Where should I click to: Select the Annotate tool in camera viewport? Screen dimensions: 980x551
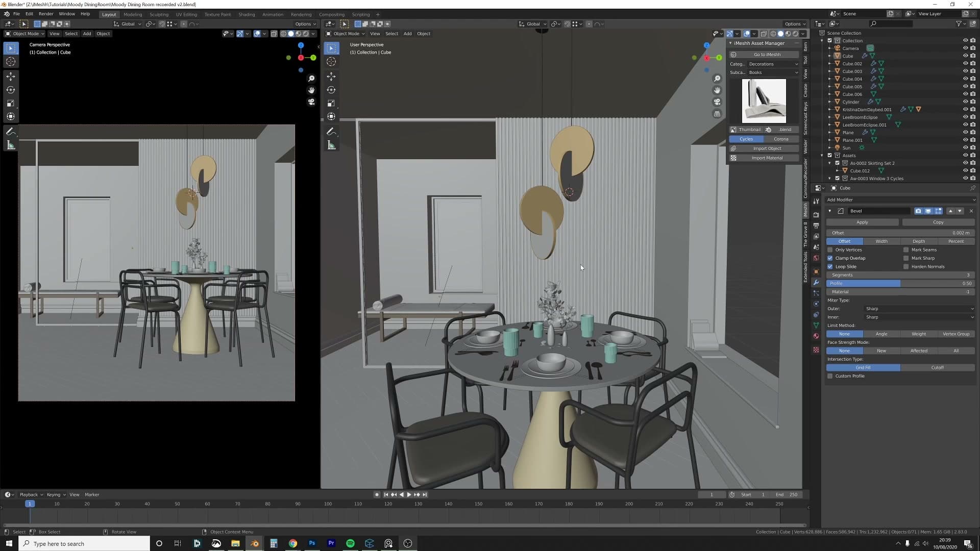(11, 132)
